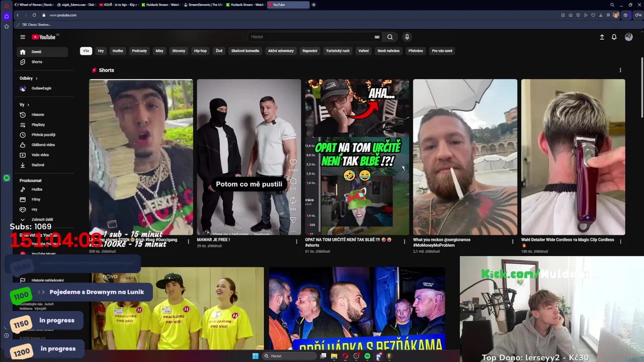Open Hry under Prozkoumat
Screen dimensions: 644x362
42,210
